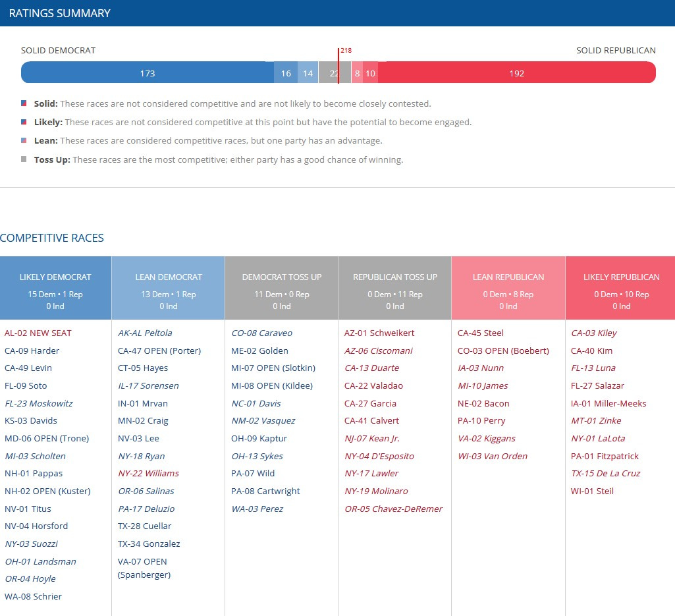Open MT-01 Zinke race link
This screenshot has height=616, width=675.
click(596, 420)
